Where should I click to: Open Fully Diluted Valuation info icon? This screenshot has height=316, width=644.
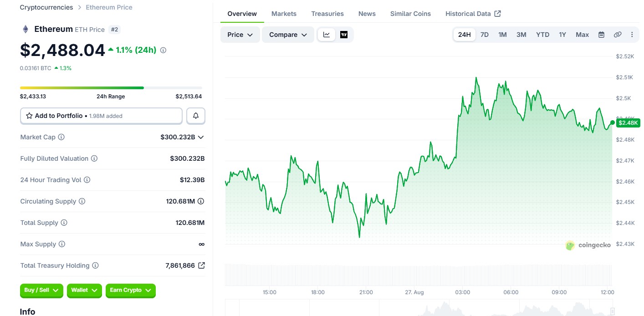94,158
